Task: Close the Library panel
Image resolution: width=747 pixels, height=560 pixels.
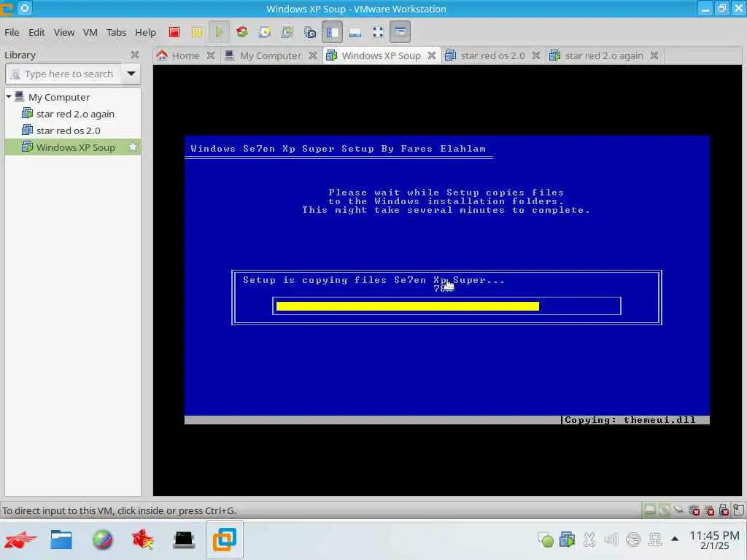Action: (135, 55)
